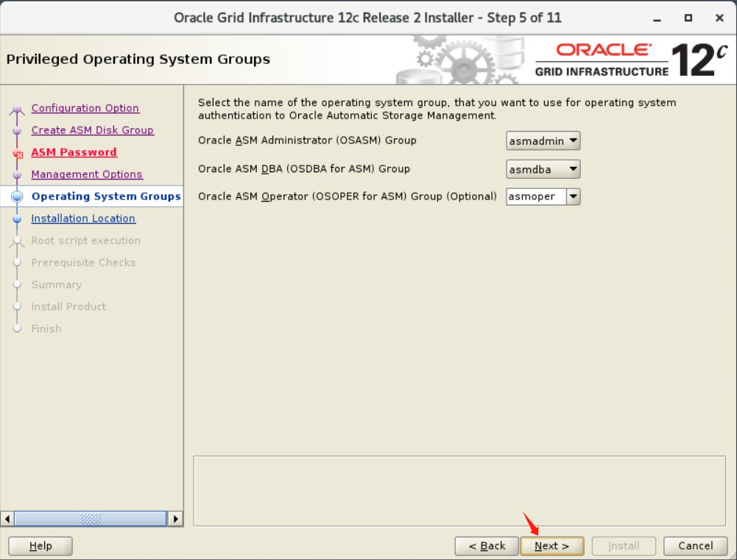Click the Operating System Groups step indicator circle
This screenshot has height=560, width=737.
18,196
